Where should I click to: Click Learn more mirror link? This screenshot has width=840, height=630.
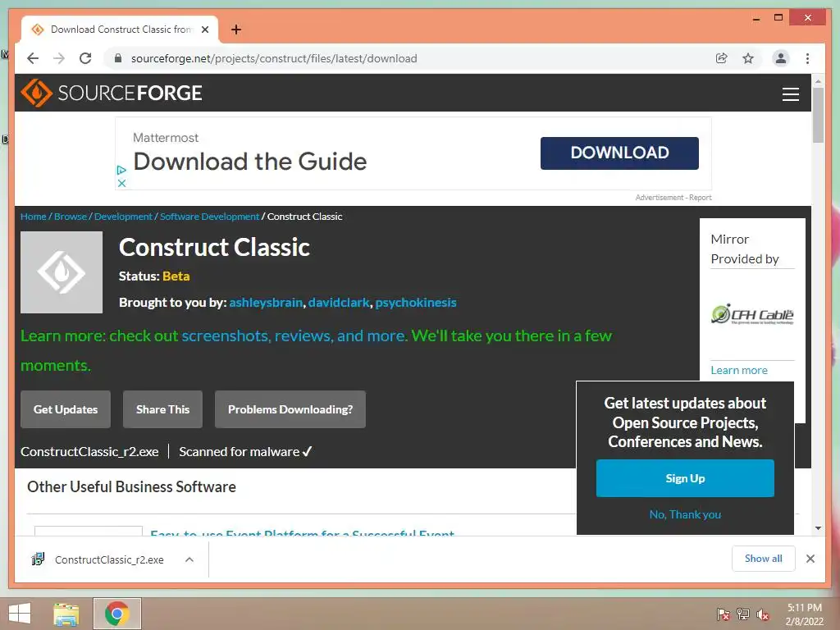[x=739, y=370]
